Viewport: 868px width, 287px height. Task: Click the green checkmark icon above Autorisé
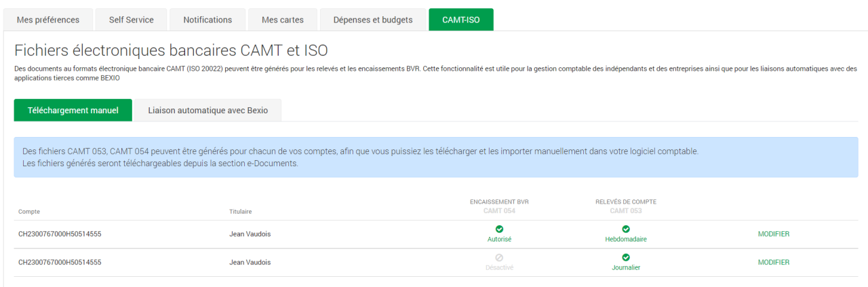[499, 229]
